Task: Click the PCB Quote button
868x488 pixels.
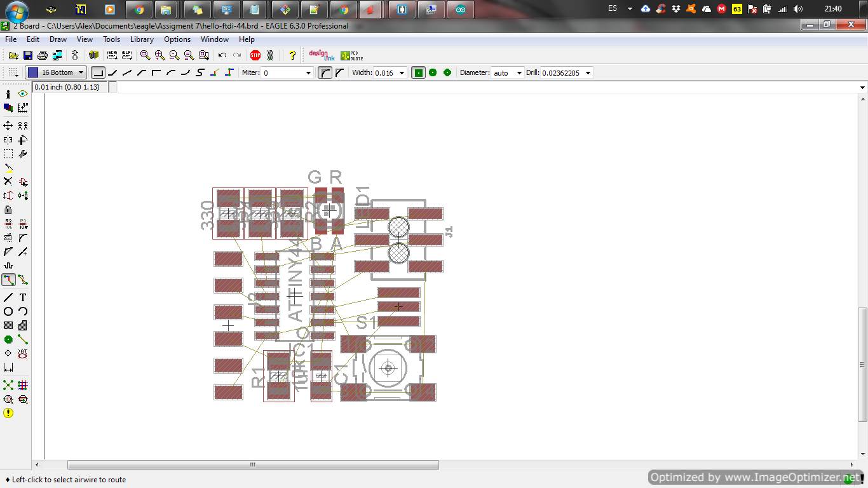Action: 351,55
